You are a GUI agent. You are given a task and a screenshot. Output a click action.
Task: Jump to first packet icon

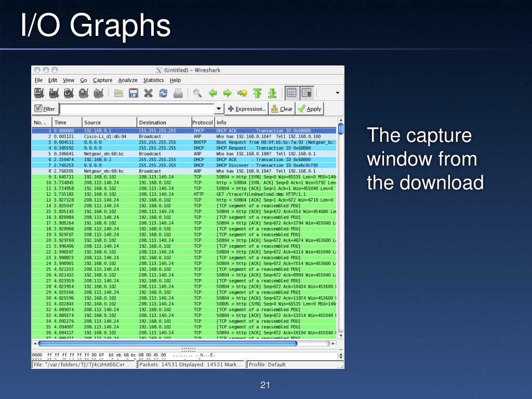[x=257, y=93]
